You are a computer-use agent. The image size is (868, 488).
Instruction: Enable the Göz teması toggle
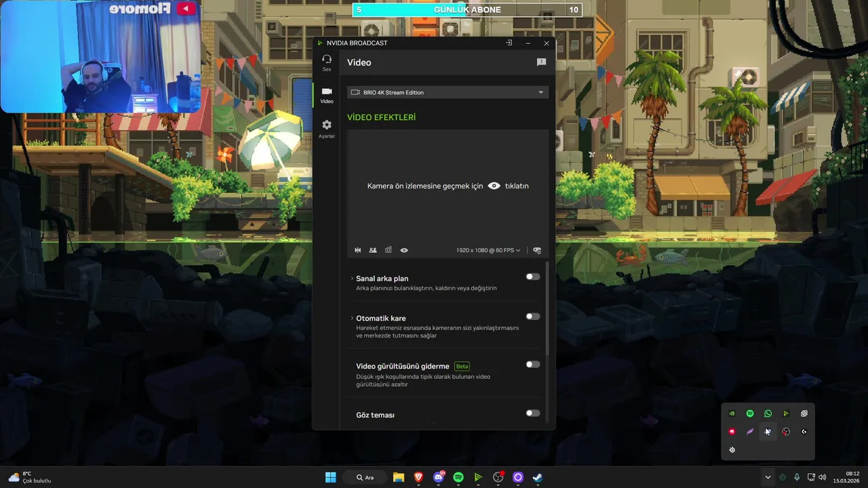pos(533,413)
